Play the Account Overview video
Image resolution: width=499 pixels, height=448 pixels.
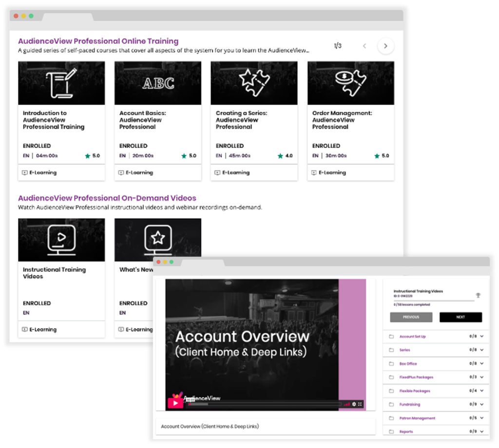point(175,403)
